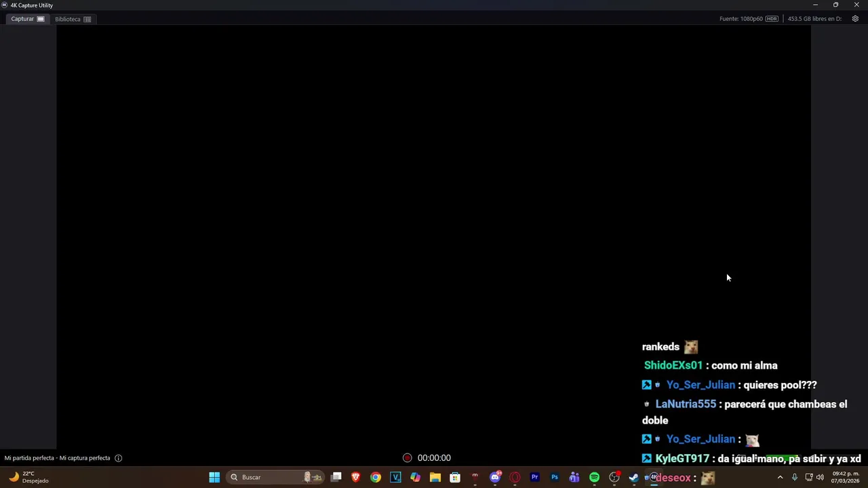Open Adobe Premiere Pro from the taskbar
The image size is (868, 488).
pyautogui.click(x=534, y=477)
